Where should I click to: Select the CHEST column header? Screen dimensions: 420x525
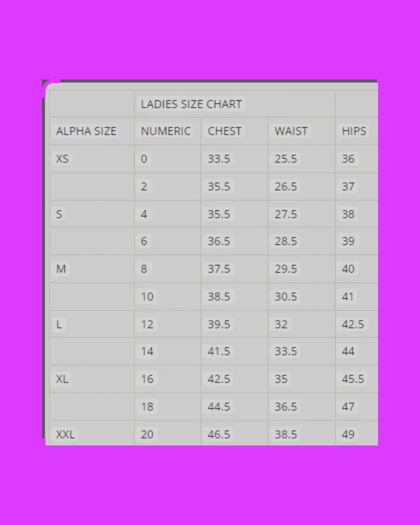click(224, 131)
